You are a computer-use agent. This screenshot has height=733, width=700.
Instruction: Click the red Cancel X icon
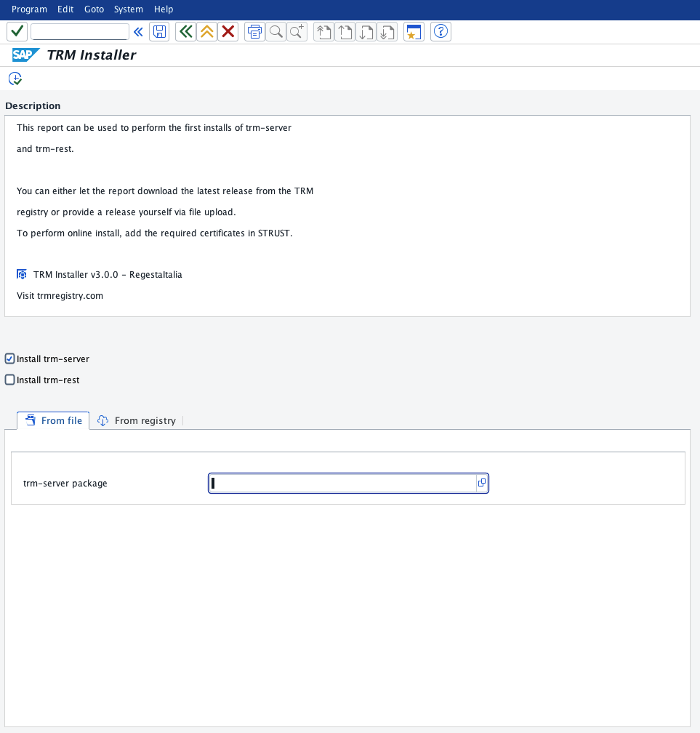pyautogui.click(x=228, y=32)
